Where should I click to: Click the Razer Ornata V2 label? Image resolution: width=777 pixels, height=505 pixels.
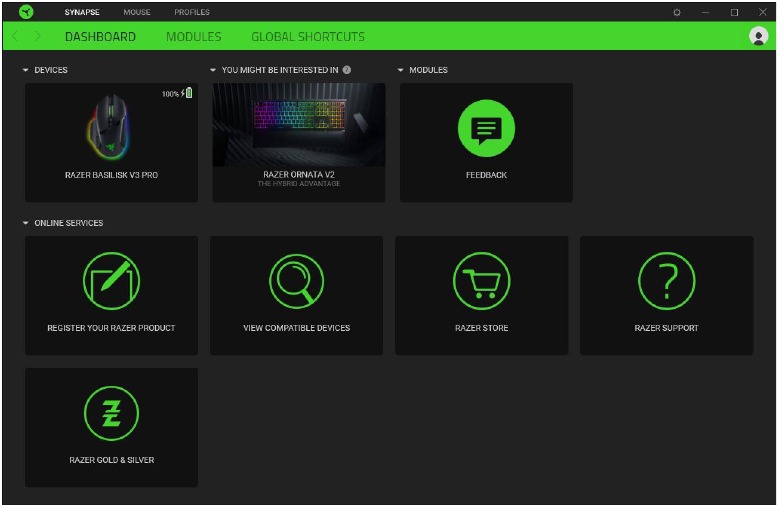click(x=299, y=174)
